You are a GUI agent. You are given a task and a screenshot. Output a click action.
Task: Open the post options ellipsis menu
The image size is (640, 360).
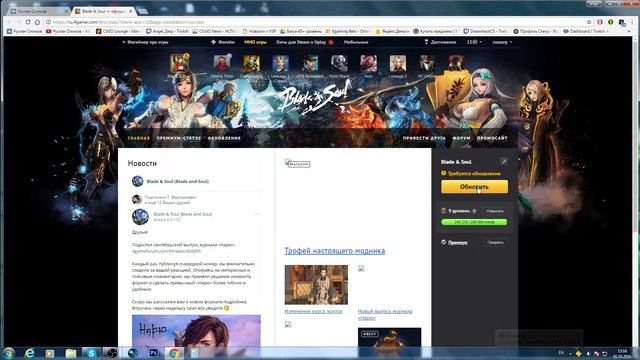(x=257, y=214)
